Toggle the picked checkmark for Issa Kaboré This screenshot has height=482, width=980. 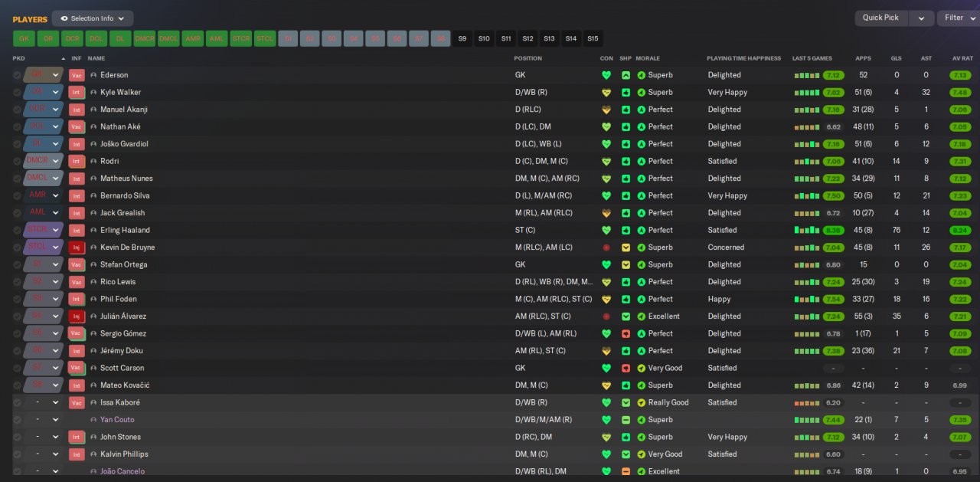(x=17, y=402)
